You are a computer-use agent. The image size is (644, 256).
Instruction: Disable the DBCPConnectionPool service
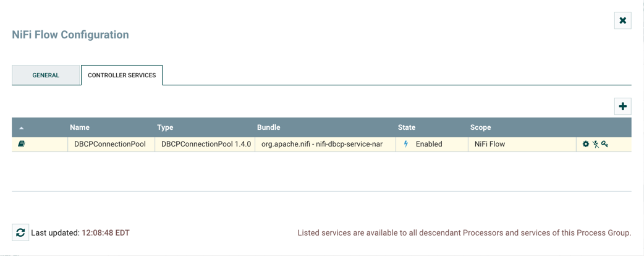[x=595, y=144]
